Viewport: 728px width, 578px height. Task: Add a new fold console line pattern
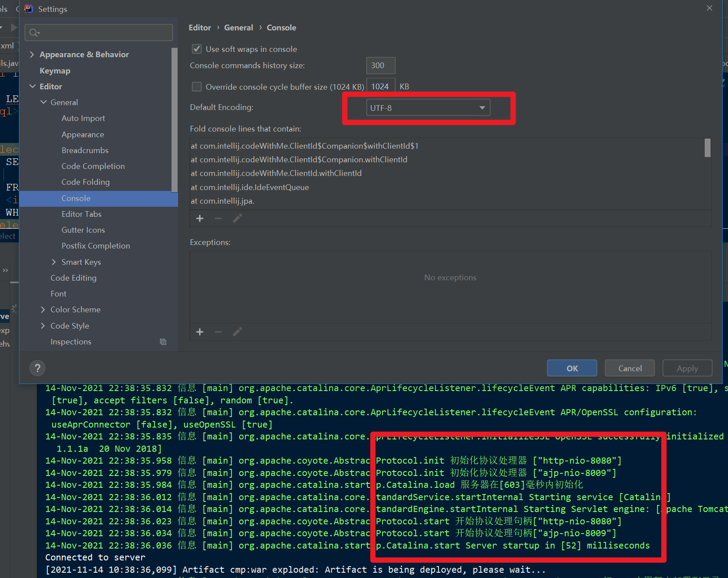click(200, 218)
